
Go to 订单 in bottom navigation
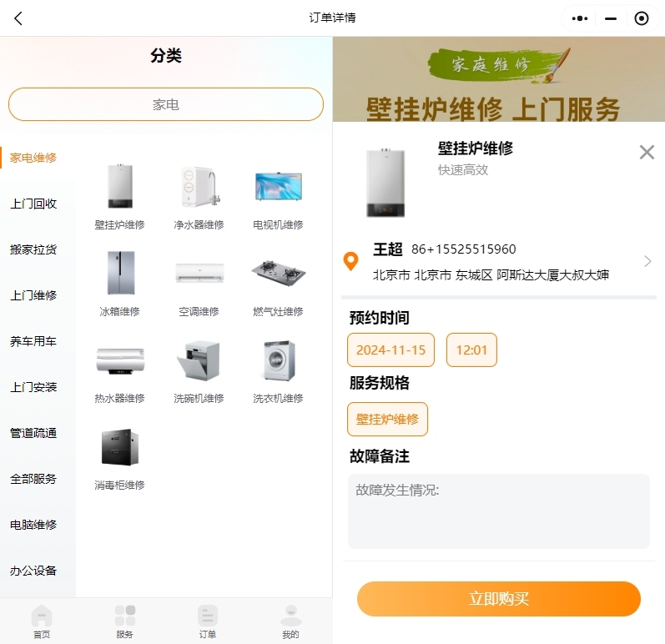pyautogui.click(x=208, y=621)
